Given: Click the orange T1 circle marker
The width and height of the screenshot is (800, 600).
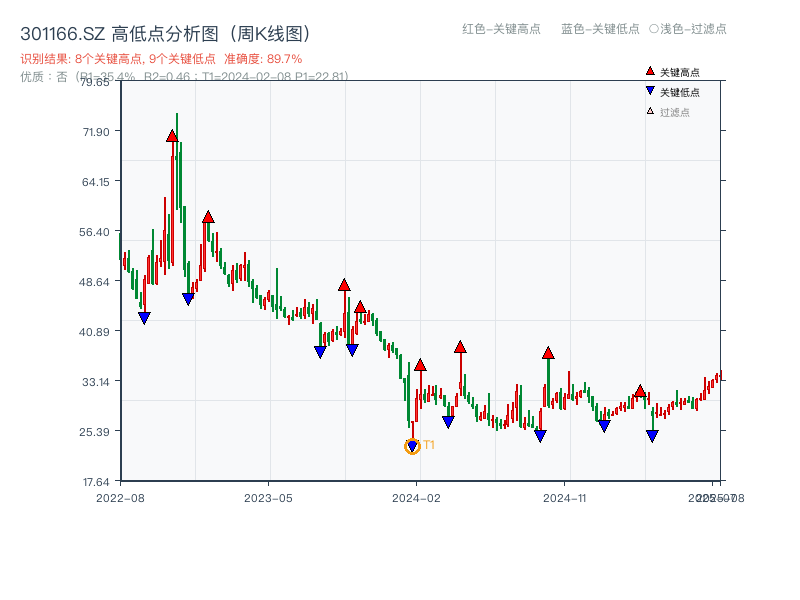Looking at the screenshot, I should coord(412,446).
